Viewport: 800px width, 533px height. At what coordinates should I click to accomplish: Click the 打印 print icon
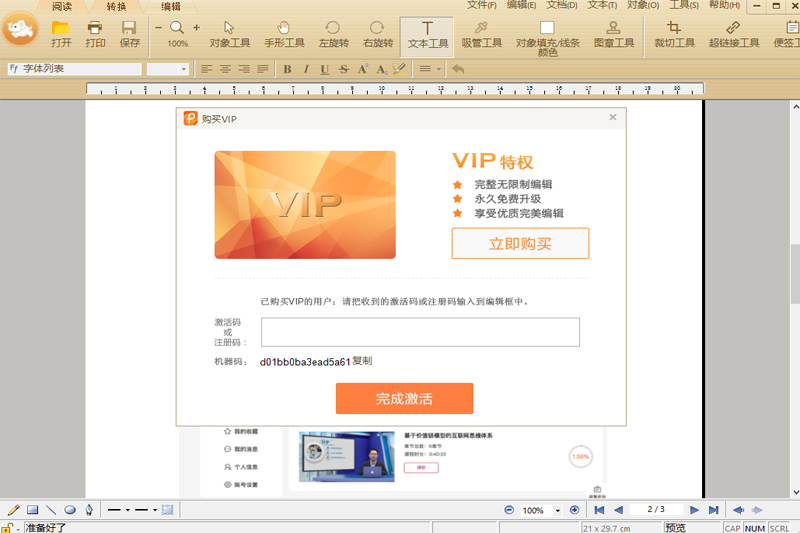(x=95, y=34)
